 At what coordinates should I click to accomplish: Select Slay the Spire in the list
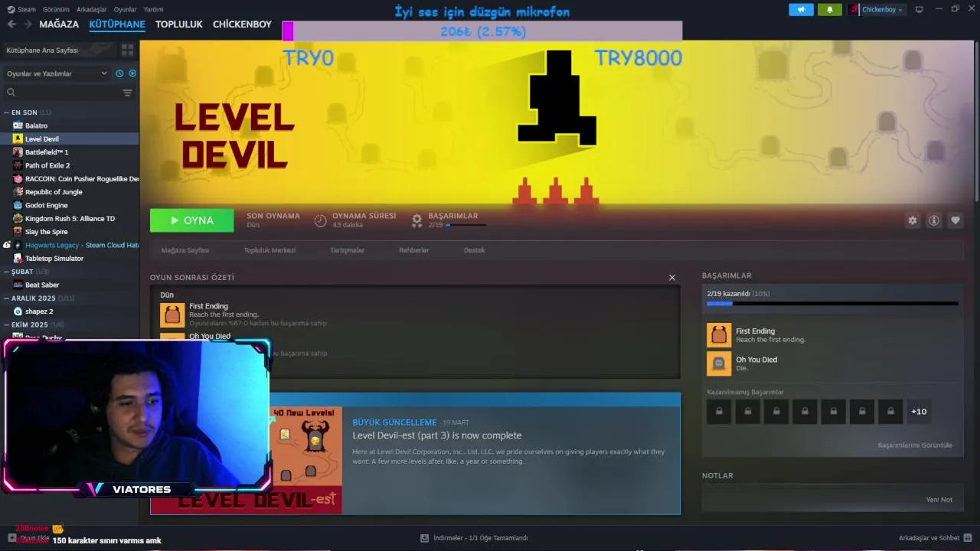click(70, 232)
